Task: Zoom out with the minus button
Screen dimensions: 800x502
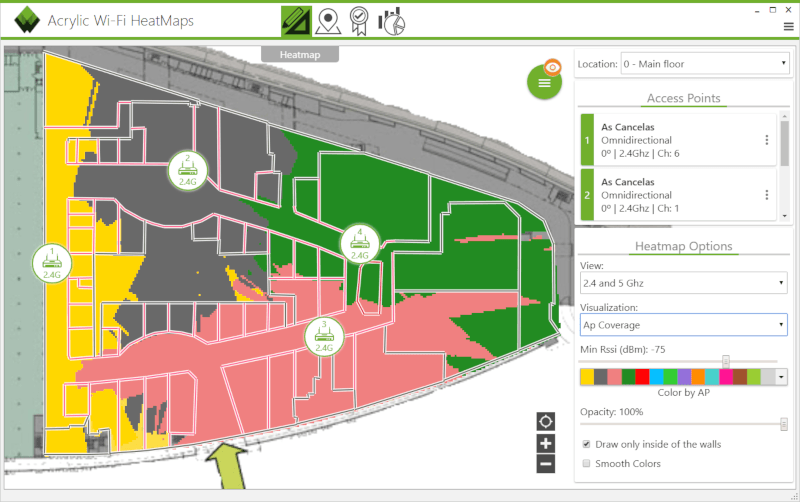Action: 545,464
